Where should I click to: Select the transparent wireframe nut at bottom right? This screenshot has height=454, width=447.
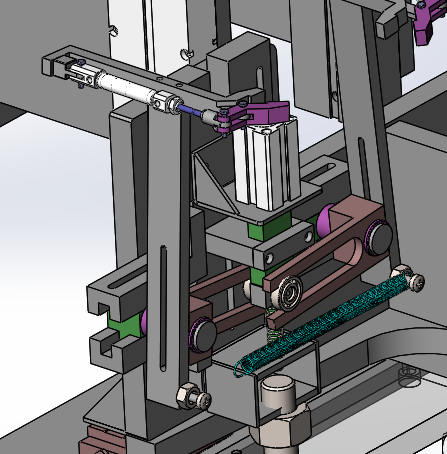(409, 376)
